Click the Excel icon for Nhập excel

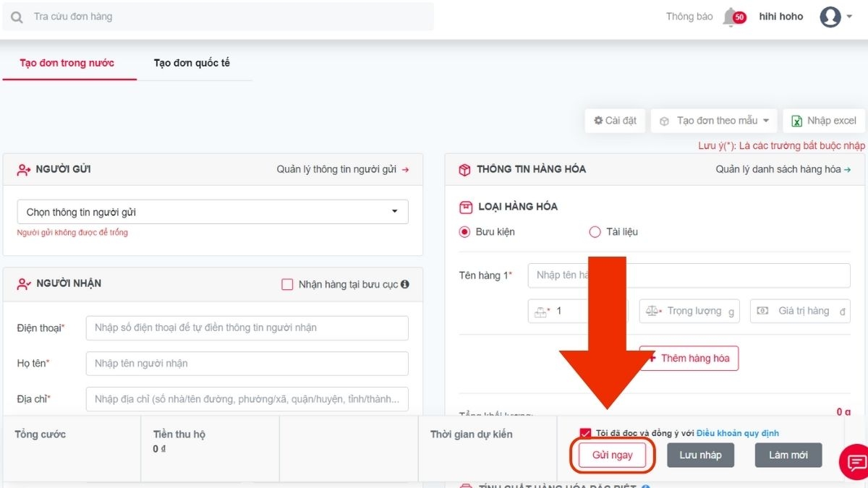point(796,121)
